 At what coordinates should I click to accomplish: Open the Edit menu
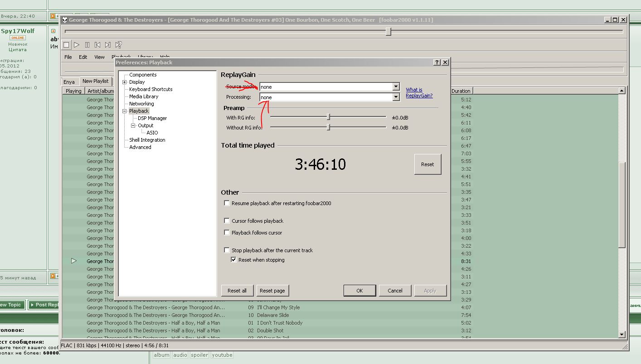tap(83, 57)
